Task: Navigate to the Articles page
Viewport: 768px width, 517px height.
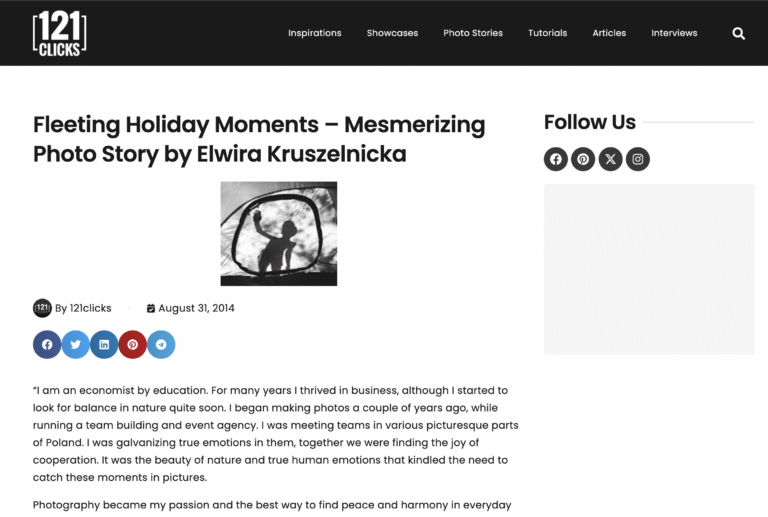Action: click(609, 33)
